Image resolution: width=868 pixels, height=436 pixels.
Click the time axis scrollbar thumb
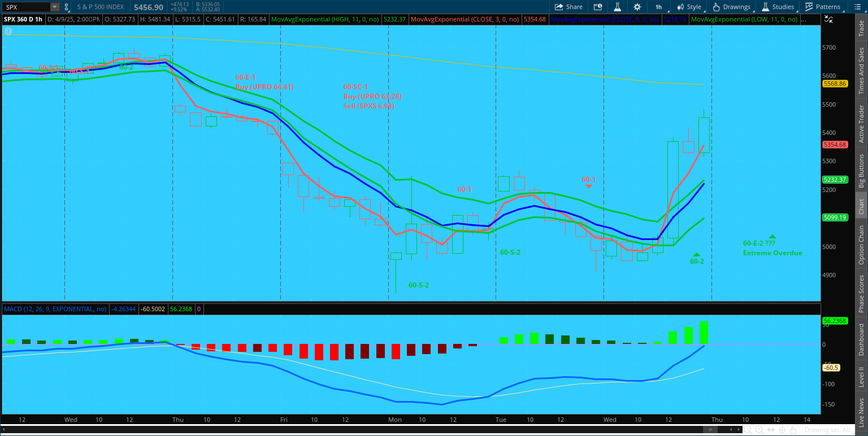pos(710,430)
